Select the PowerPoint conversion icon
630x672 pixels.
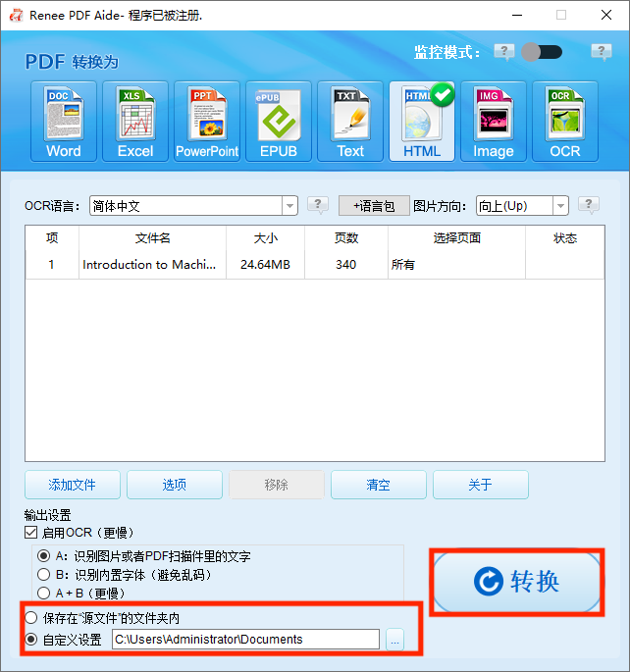207,122
